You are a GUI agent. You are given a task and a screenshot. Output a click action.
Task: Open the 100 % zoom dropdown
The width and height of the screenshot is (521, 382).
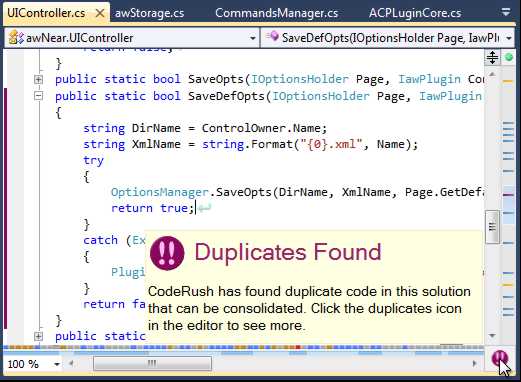click(x=57, y=364)
